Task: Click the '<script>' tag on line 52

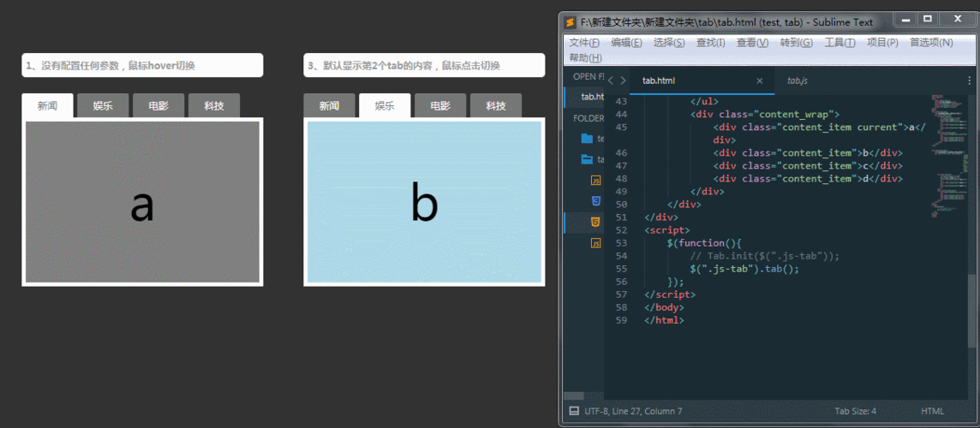Action: point(667,230)
